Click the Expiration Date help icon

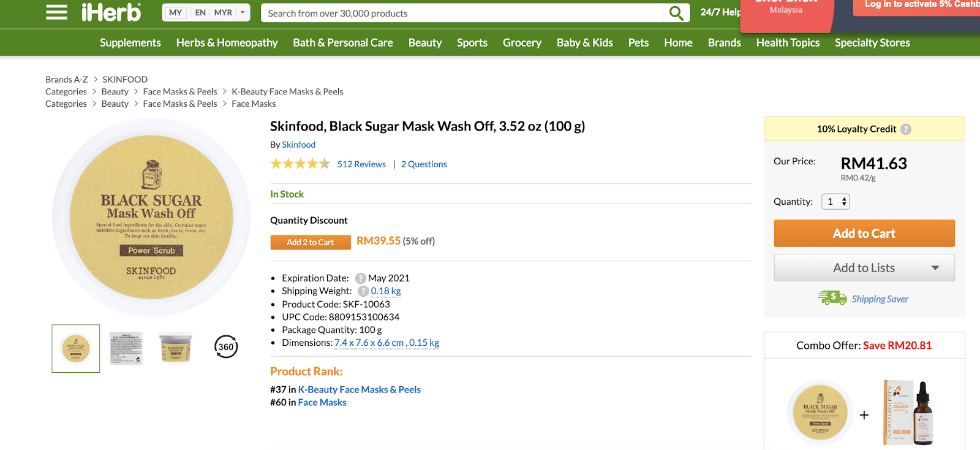coord(361,278)
